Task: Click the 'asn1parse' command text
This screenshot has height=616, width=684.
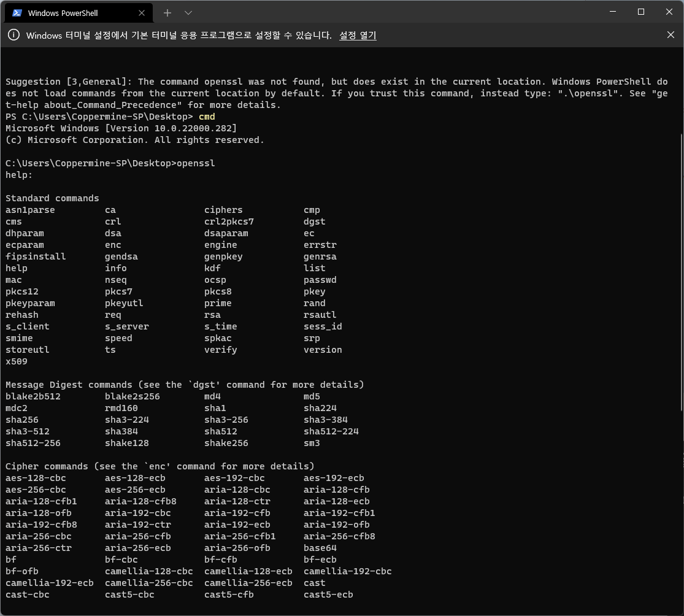Action: click(30, 210)
